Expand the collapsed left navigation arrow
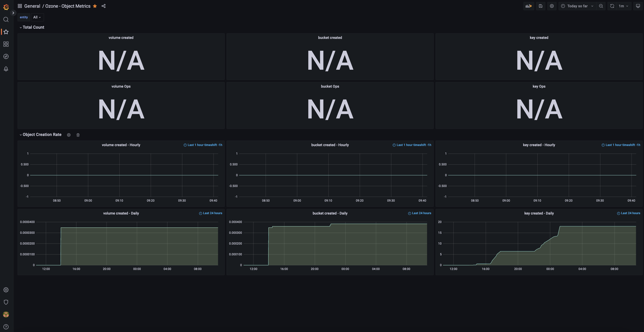This screenshot has height=332, width=644. 13,13
